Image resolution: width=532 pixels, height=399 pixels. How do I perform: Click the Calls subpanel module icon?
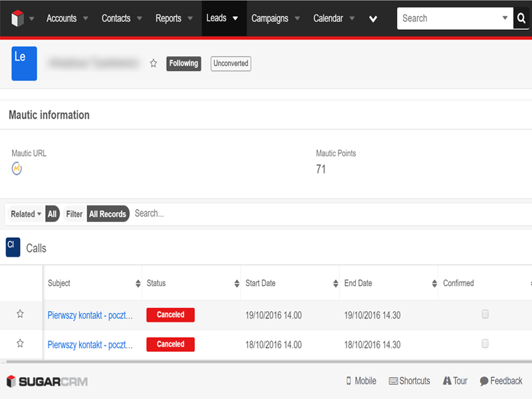[x=13, y=247]
